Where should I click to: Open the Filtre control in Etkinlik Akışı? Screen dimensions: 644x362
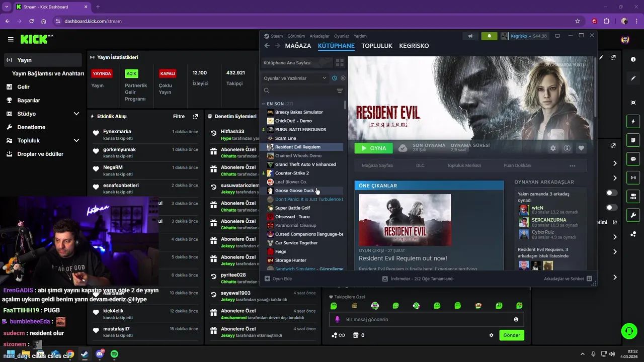point(179,116)
